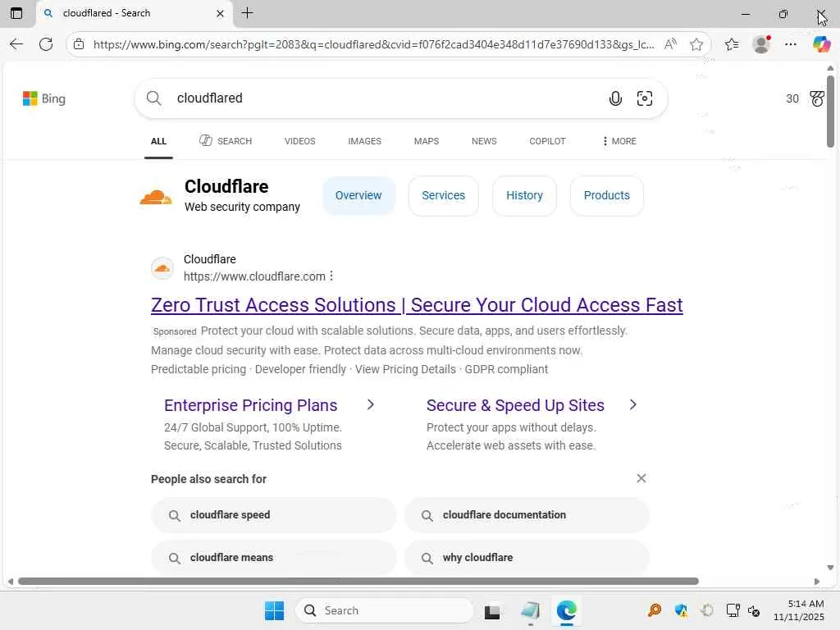Open Zero Trust Access Solutions link
840x630 pixels.
click(x=417, y=305)
